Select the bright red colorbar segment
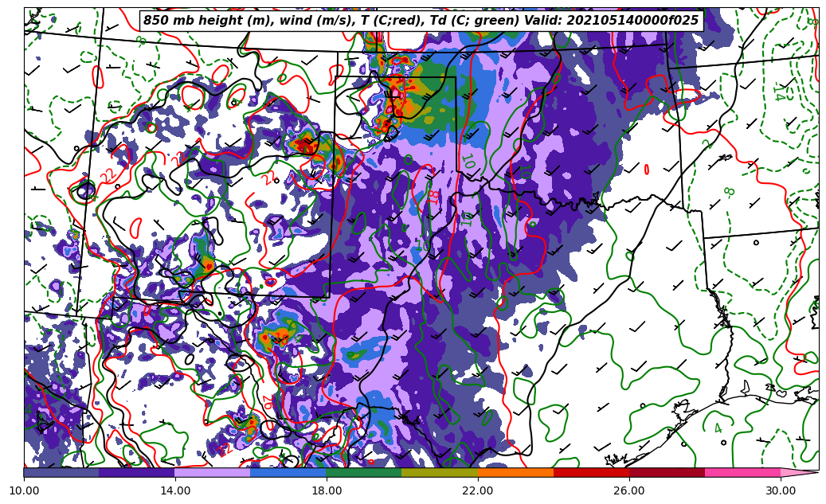 (591, 473)
